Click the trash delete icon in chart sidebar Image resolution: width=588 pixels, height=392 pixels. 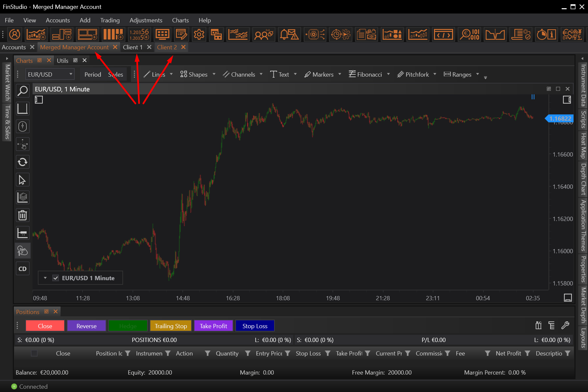pos(22,215)
